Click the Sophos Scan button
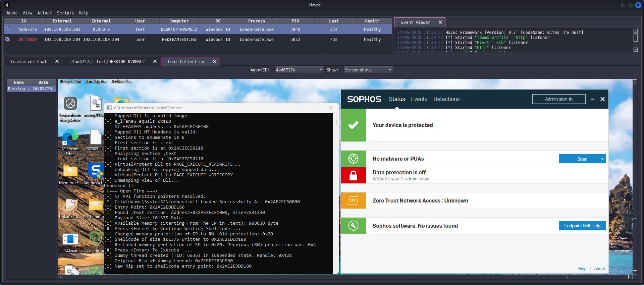 pyautogui.click(x=582, y=159)
